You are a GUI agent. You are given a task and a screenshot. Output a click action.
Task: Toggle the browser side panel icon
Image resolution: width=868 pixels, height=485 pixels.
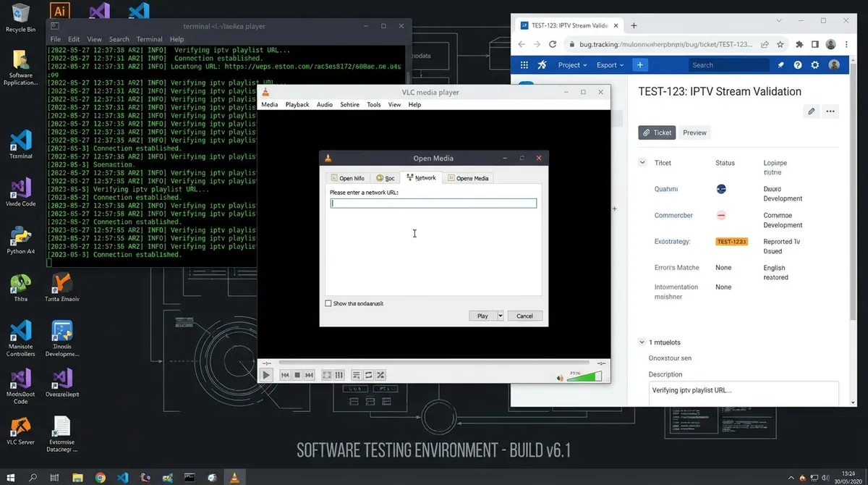tap(814, 44)
